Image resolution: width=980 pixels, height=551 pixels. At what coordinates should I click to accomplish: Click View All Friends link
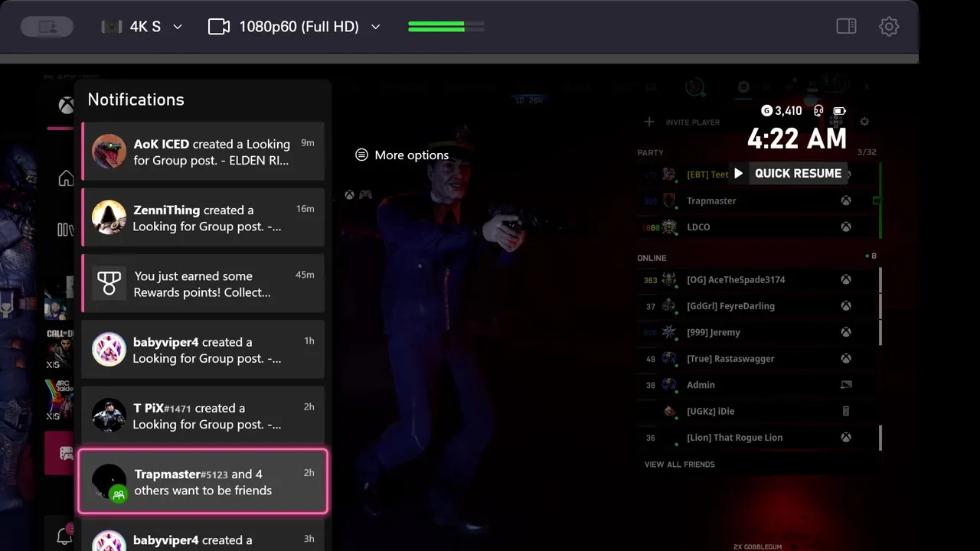click(680, 465)
